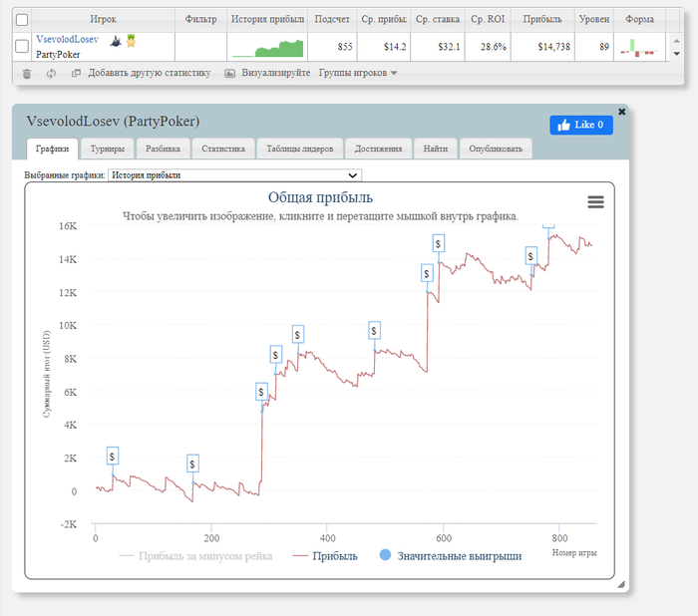Click the Like thumbs-up button
This screenshot has width=698, height=616.
(x=581, y=125)
